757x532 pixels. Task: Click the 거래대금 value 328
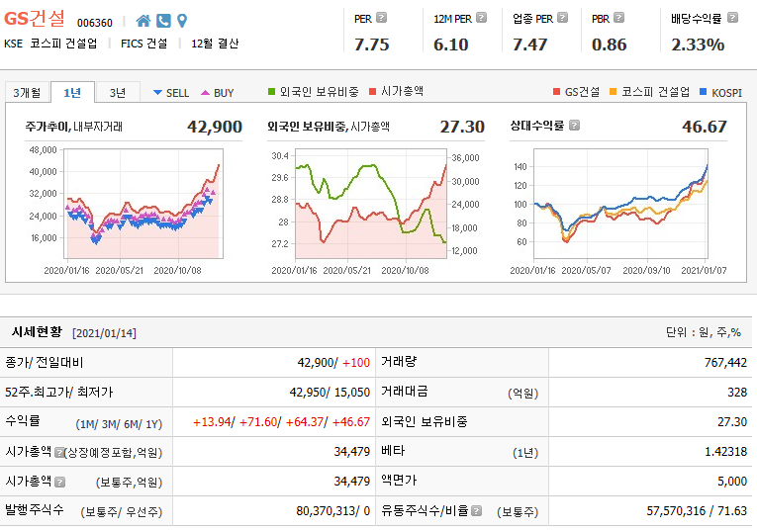click(737, 393)
